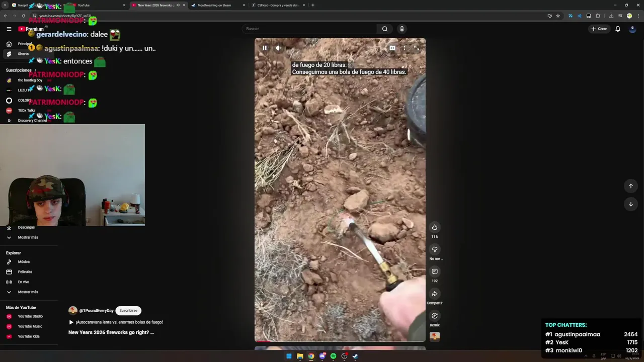Image resolution: width=644 pixels, height=362 pixels.
Task: Go back in browser history
Action: 6,16
